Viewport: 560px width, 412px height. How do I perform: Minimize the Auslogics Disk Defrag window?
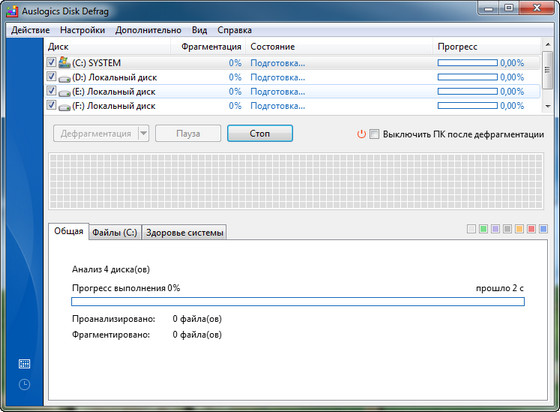point(489,8)
